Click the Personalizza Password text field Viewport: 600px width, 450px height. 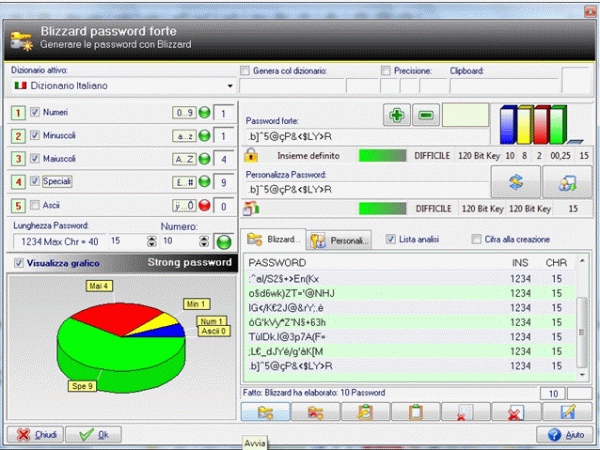pyautogui.click(x=367, y=189)
